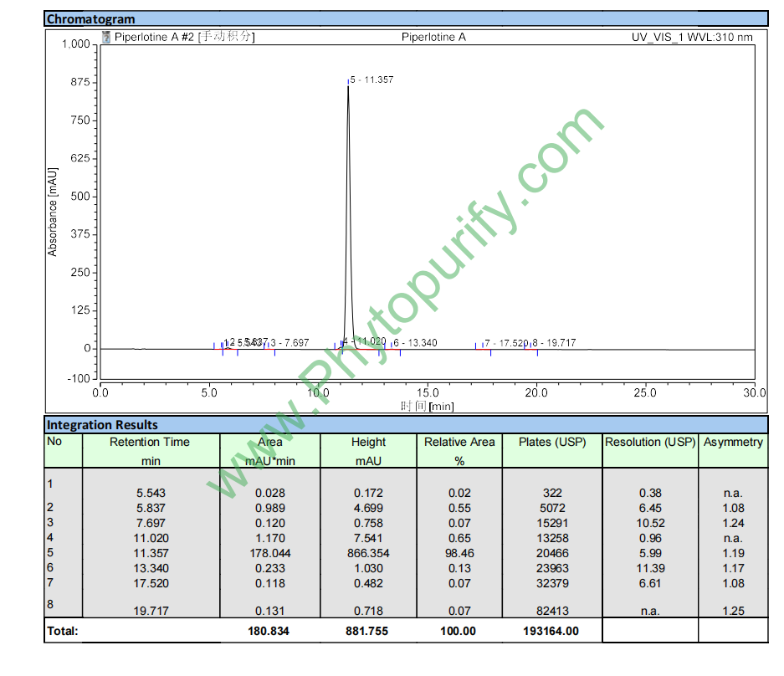784x676 pixels.
Task: Click the Integration Results section header
Action: tap(102, 424)
